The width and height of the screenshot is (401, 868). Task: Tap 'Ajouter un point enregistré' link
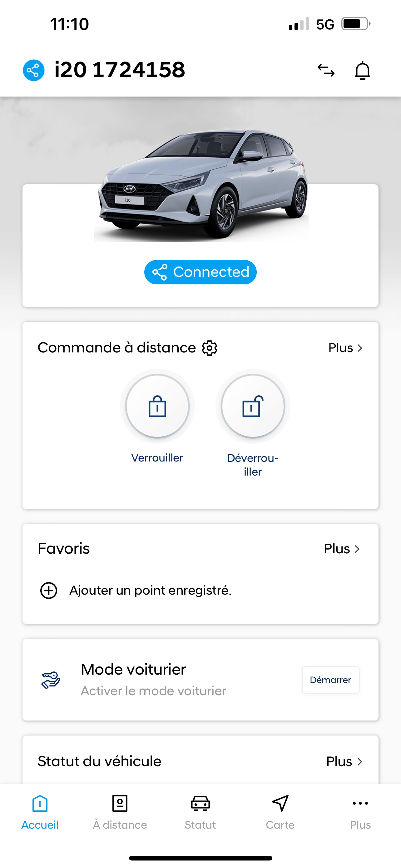(x=150, y=590)
